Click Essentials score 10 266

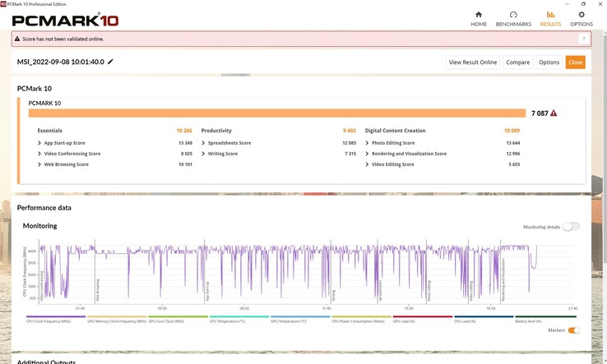click(x=184, y=131)
